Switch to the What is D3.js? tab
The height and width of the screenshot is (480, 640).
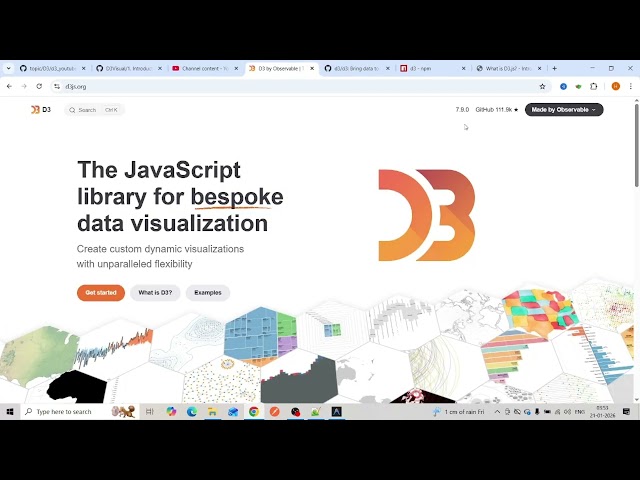(x=509, y=68)
